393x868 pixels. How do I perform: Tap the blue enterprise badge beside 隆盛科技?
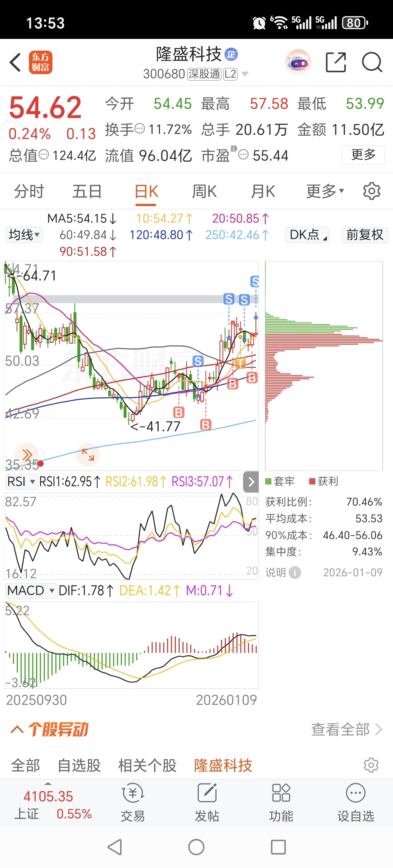231,54
